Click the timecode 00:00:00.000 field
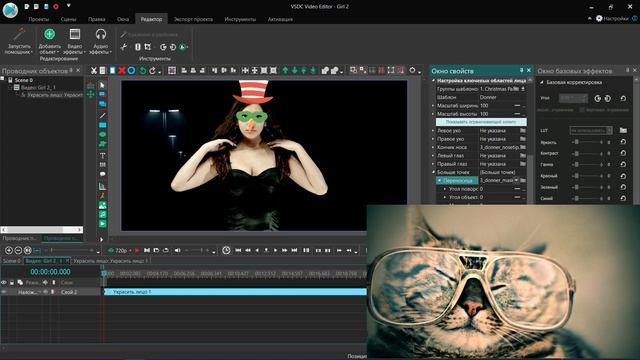Screen dimensions: 640x360 coord(50,272)
